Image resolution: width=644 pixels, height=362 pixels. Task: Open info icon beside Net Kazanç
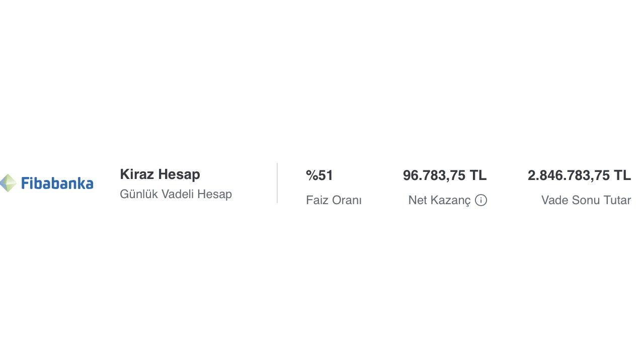[481, 201]
